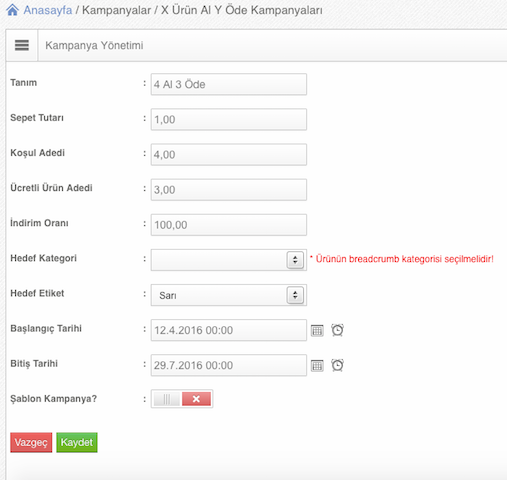This screenshot has height=480, width=507.
Task: Expand the Hedef Kategori dropdown
Action: click(x=229, y=260)
